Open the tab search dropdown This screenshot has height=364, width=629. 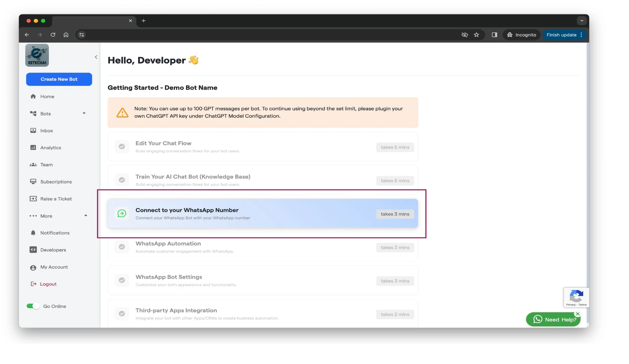click(582, 21)
